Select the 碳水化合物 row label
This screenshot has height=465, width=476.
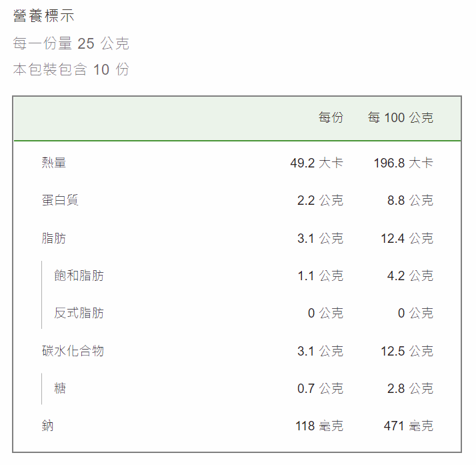[x=73, y=351]
